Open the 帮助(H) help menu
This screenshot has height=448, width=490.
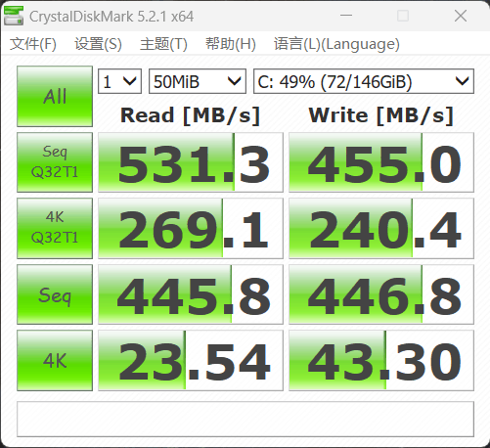point(231,44)
